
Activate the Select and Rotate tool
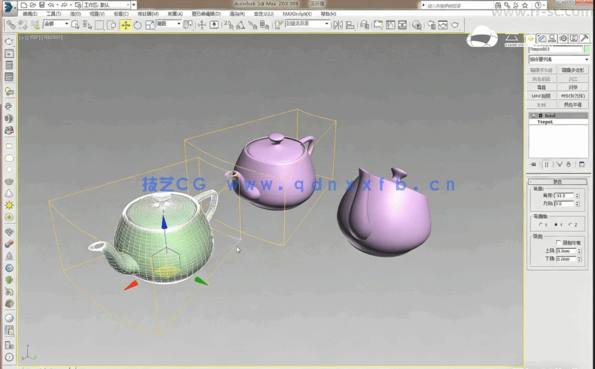(x=138, y=25)
